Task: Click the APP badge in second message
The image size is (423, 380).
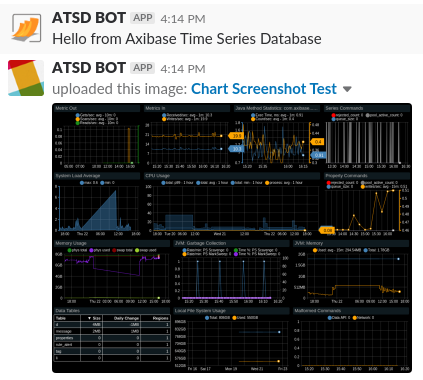Action: [x=143, y=68]
